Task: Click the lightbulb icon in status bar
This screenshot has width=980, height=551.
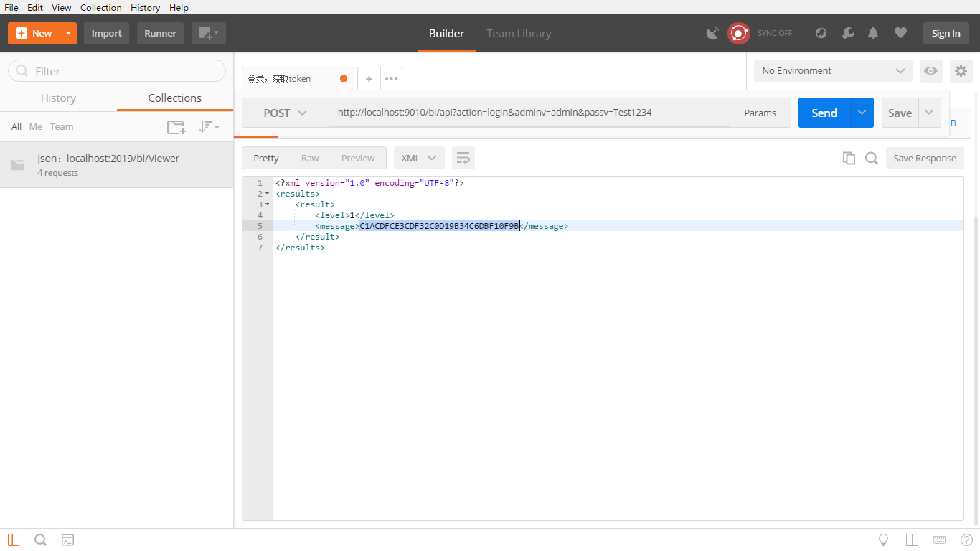Action: (x=884, y=540)
